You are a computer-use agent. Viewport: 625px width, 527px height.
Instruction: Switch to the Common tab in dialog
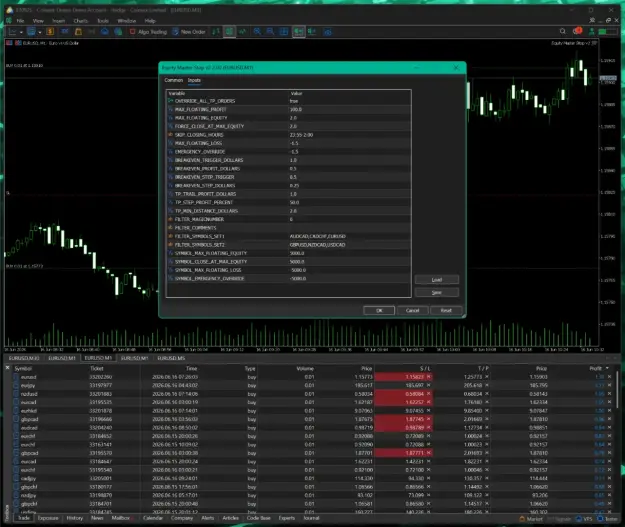[173, 80]
